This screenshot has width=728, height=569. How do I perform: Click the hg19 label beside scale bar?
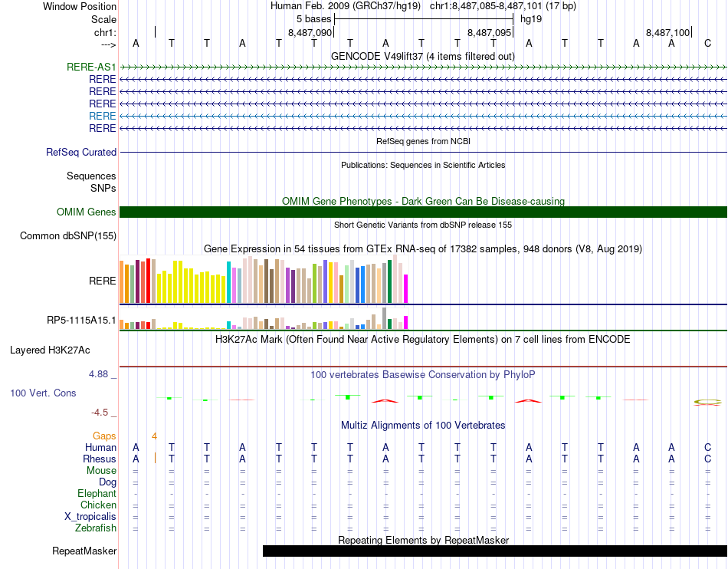[531, 19]
